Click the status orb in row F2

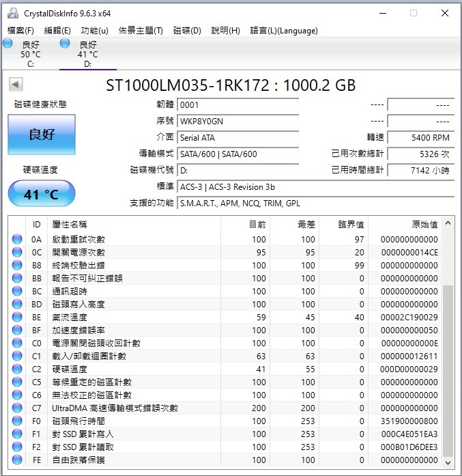coord(17,447)
